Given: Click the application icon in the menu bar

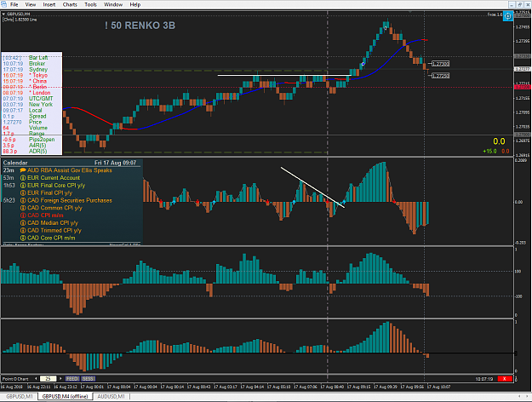Looking at the screenshot, I should point(3,4).
